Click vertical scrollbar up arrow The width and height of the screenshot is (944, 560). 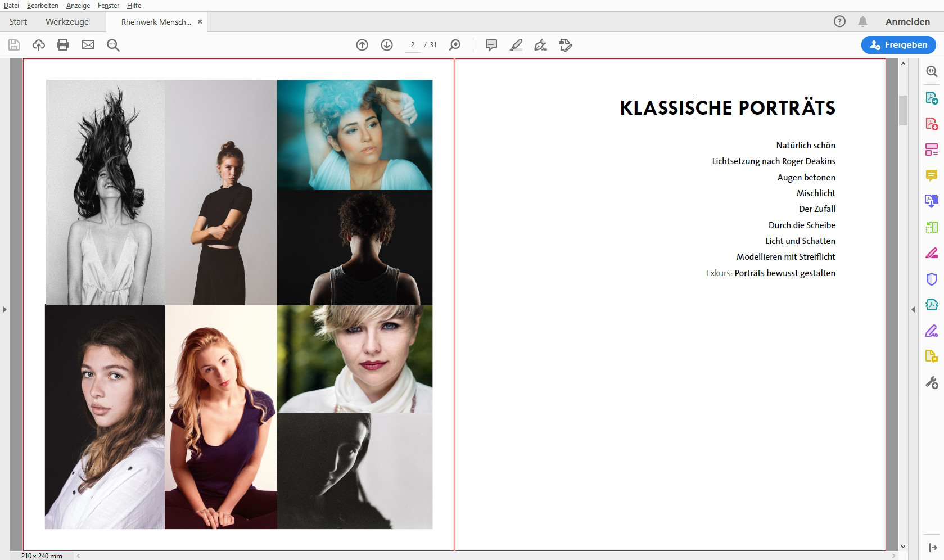click(x=903, y=64)
